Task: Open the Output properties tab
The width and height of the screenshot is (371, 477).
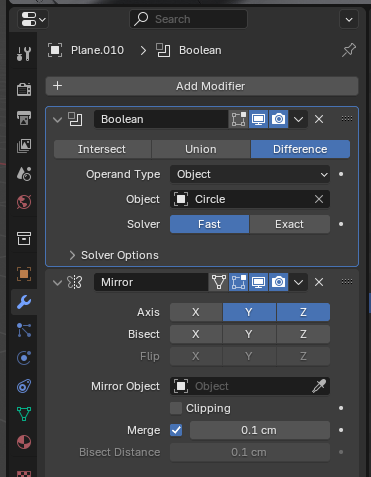Action: click(x=24, y=118)
